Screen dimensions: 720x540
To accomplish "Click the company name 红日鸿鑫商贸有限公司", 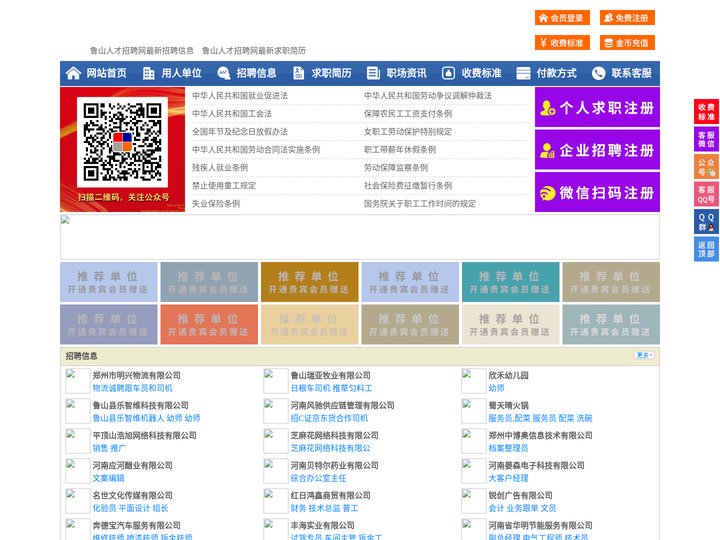I will (x=330, y=495).
